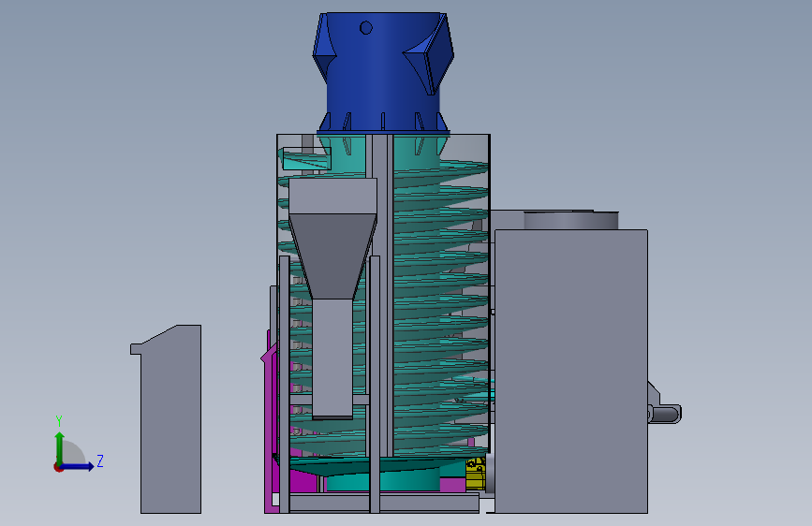Click the yellow component near the base
Image resolution: width=812 pixels, height=526 pixels.
pyautogui.click(x=476, y=474)
